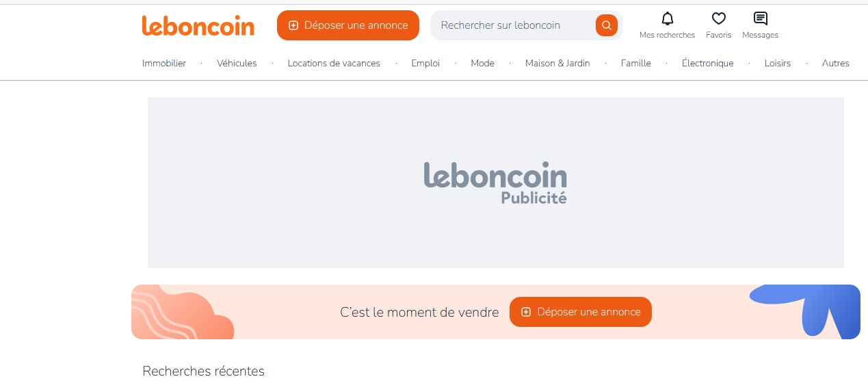The height and width of the screenshot is (381, 868).
Task: Open the Mode category
Action: coord(482,63)
